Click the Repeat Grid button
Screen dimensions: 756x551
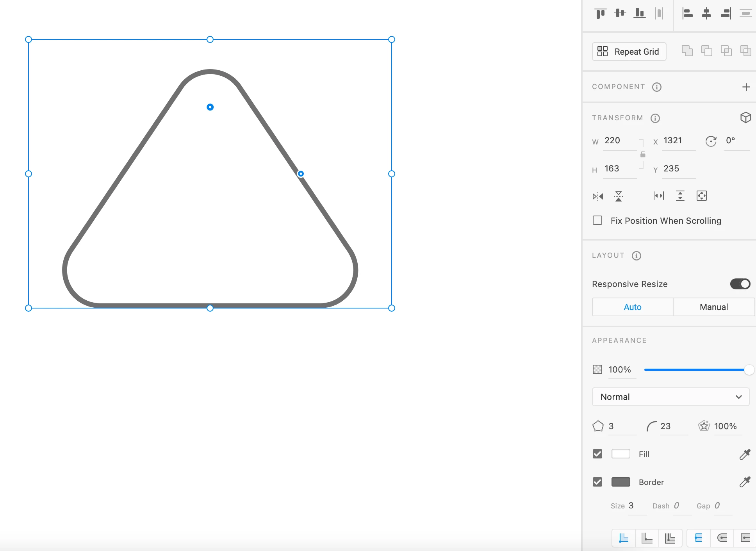tap(629, 52)
